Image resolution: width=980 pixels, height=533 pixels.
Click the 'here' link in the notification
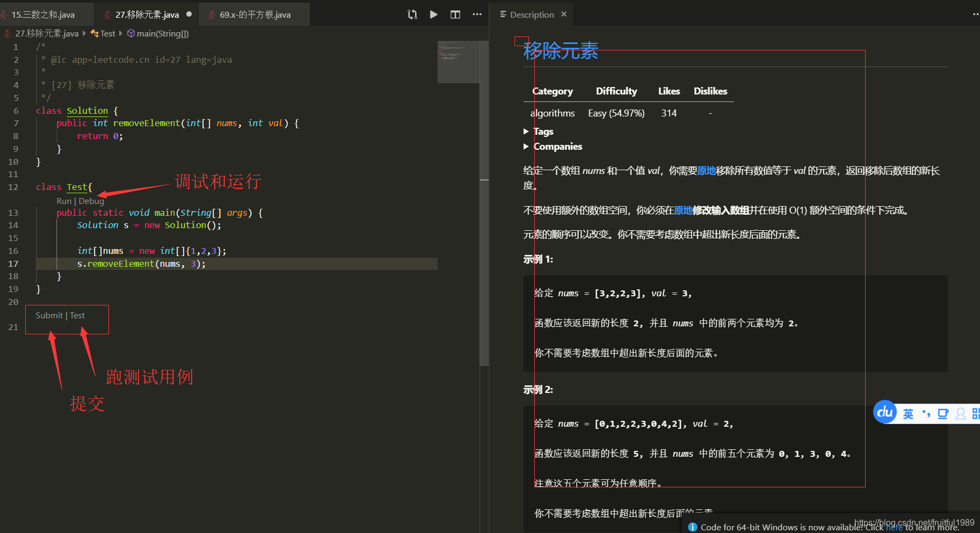click(894, 527)
